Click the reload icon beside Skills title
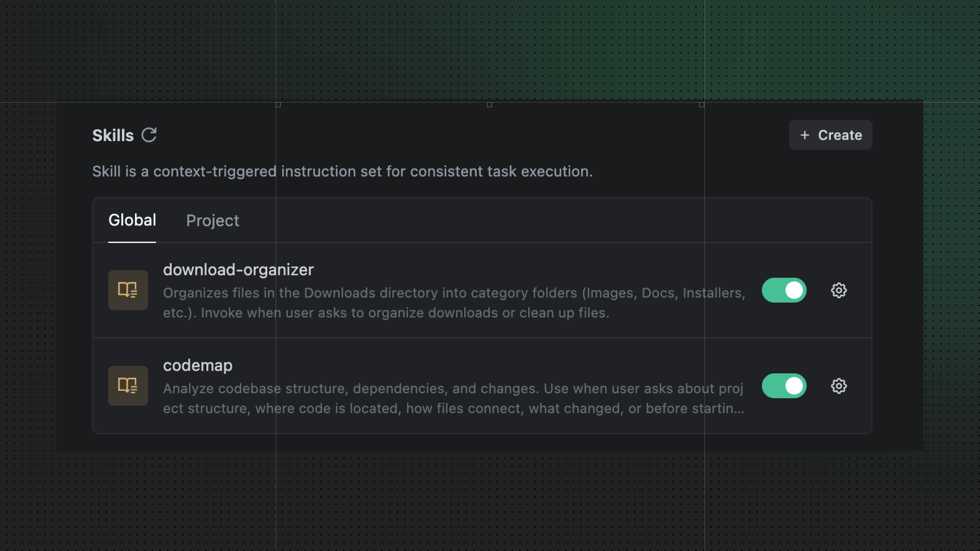The width and height of the screenshot is (980, 551). [149, 135]
